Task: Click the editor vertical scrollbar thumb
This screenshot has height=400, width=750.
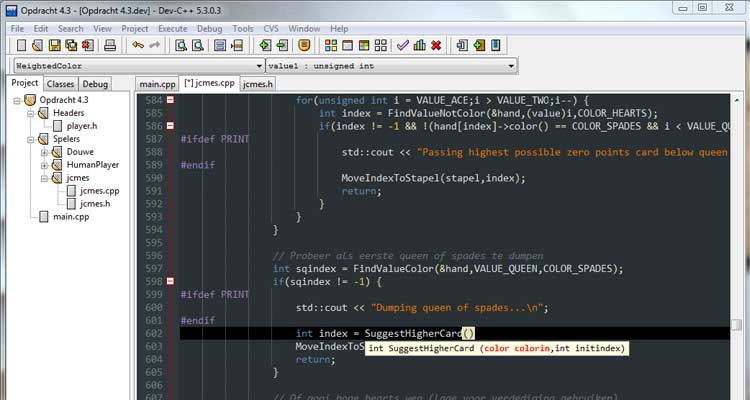Action: [x=737, y=325]
